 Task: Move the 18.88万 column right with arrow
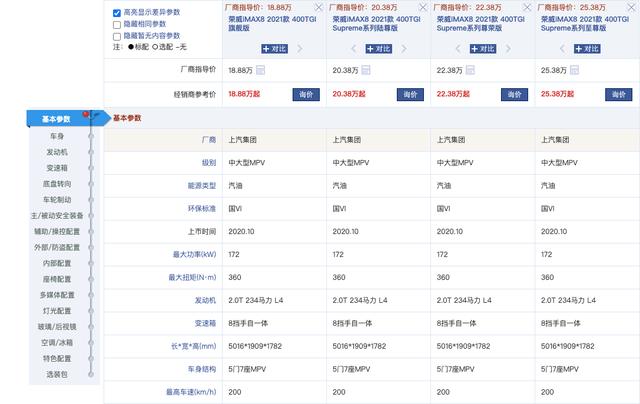click(x=300, y=49)
